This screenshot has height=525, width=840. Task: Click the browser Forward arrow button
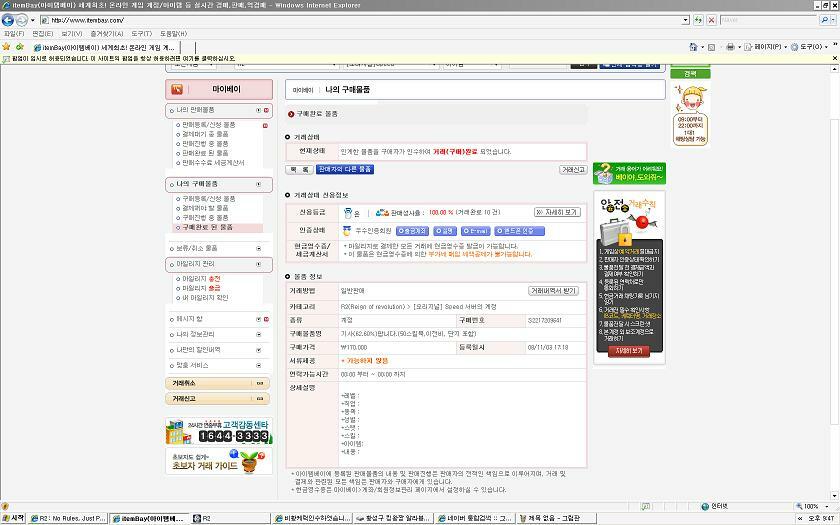tap(21, 20)
